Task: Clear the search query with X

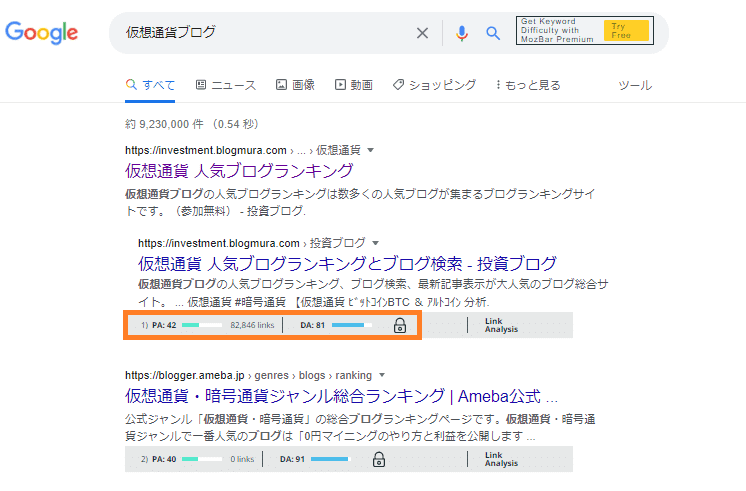Action: pyautogui.click(x=422, y=33)
